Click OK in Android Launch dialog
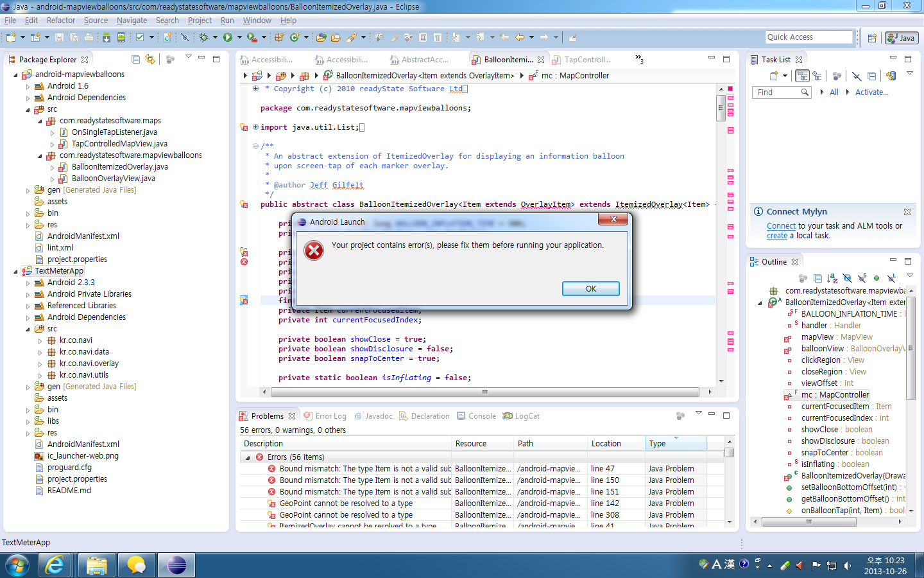924x578 pixels. [x=591, y=289]
